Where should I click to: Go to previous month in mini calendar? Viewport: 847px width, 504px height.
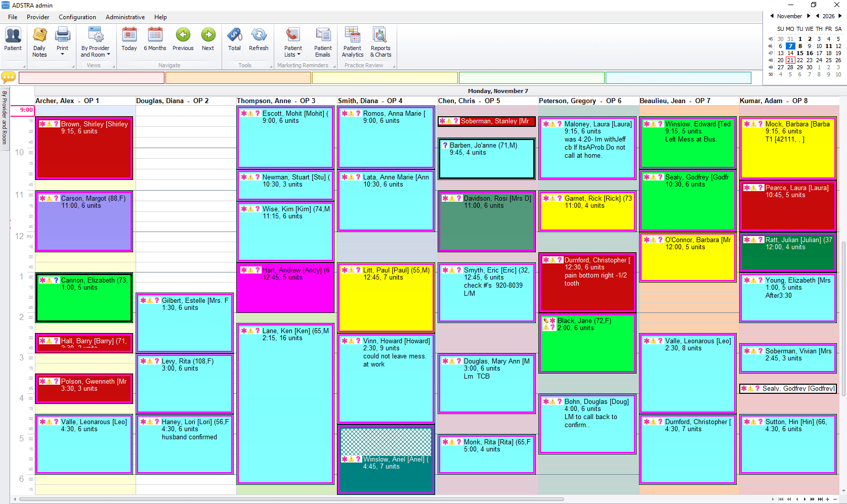(772, 16)
